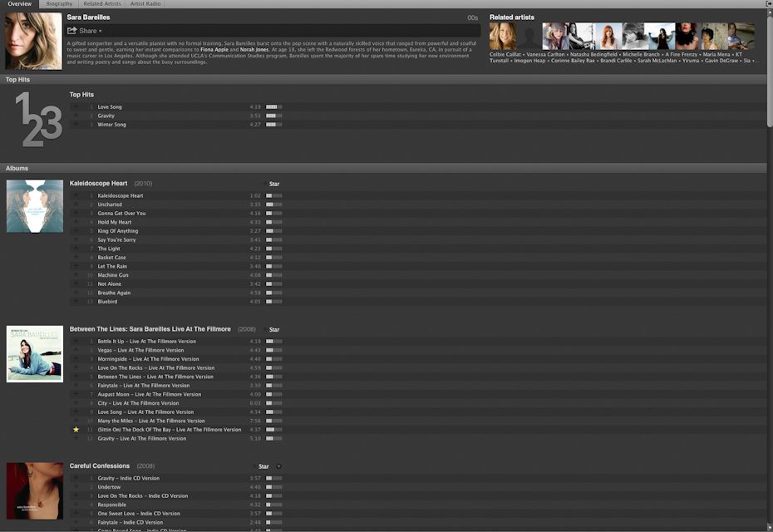Viewport: 773px width, 532px height.
Task: Click the Between The Lines album title
Action: (x=150, y=329)
